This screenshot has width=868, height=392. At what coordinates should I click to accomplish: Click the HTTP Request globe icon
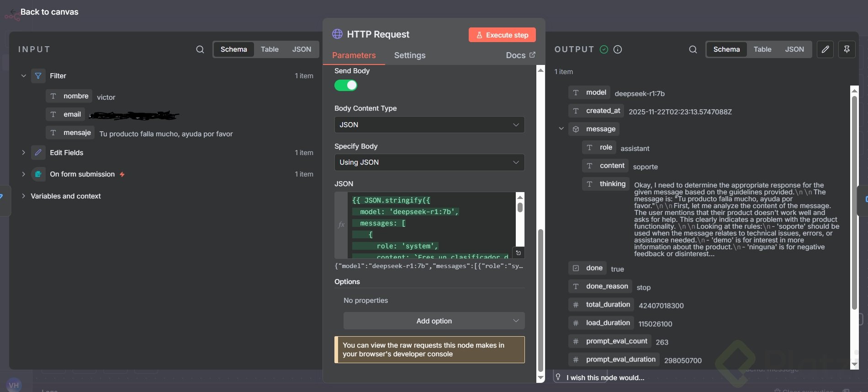pos(337,34)
